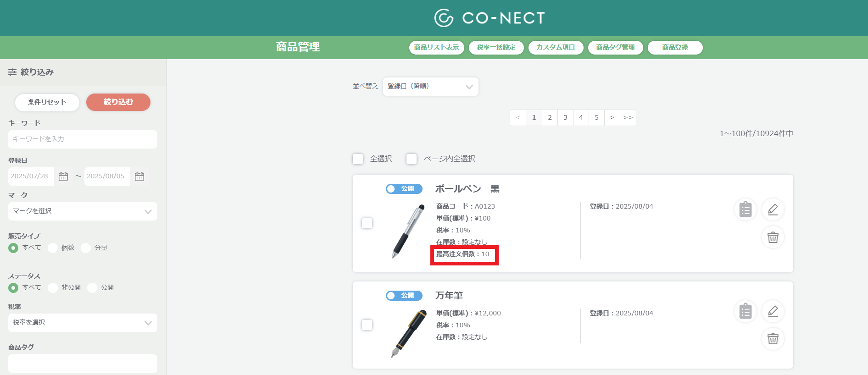Toggle 公開 switch for 万年筆
Image resolution: width=868 pixels, height=375 pixels.
(404, 296)
